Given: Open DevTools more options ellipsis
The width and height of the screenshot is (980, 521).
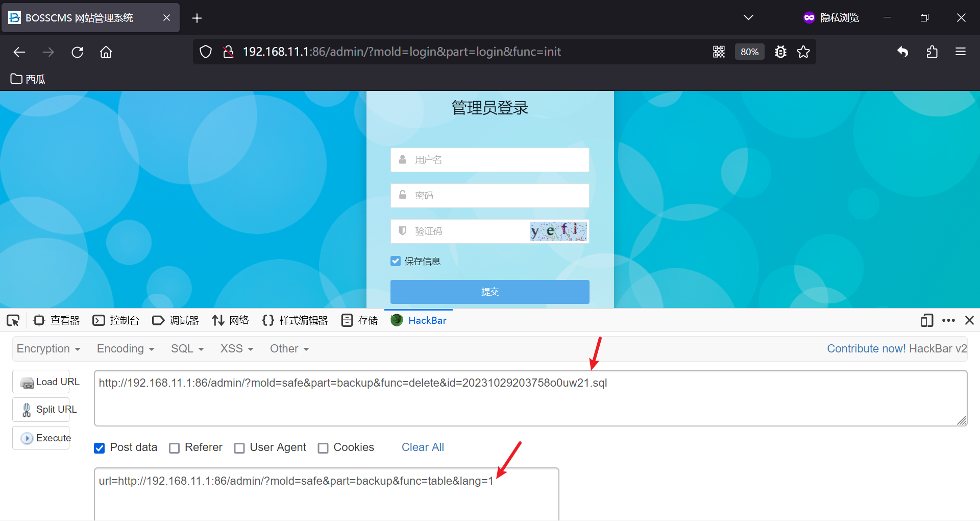Looking at the screenshot, I should (x=949, y=320).
